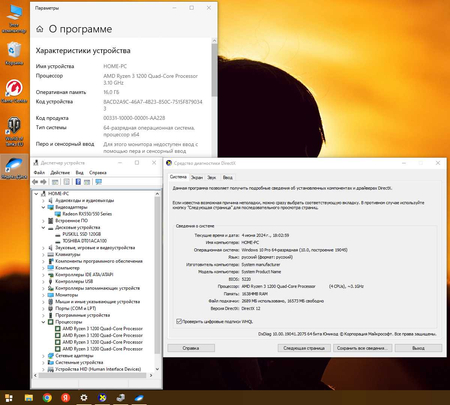The image size is (450, 405).
Task: Collapse the Видеоадаптеры tree node
Action: click(43, 207)
